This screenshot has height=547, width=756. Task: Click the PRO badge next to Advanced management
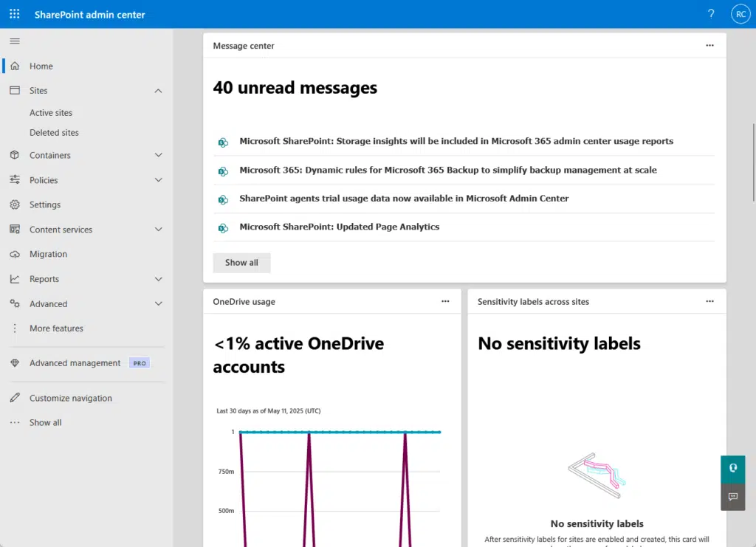[x=140, y=363]
